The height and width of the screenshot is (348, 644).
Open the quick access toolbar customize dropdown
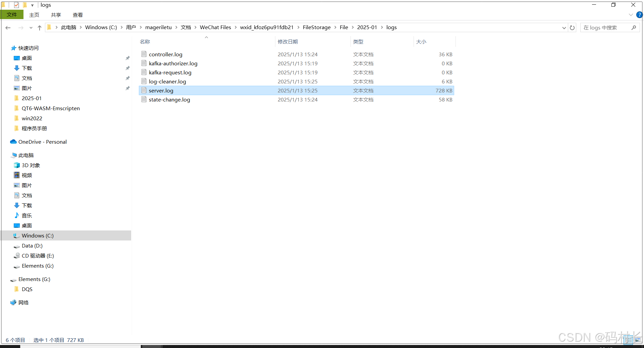tap(32, 5)
